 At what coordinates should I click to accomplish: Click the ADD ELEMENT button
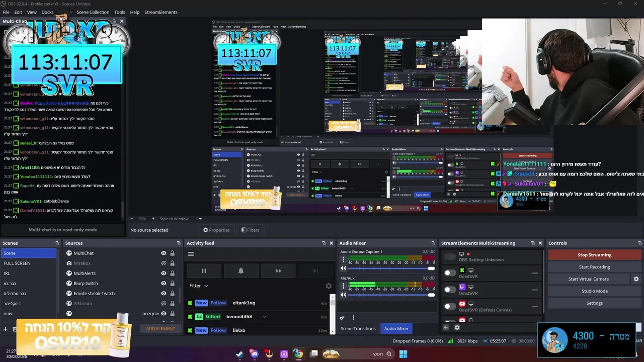click(160, 329)
